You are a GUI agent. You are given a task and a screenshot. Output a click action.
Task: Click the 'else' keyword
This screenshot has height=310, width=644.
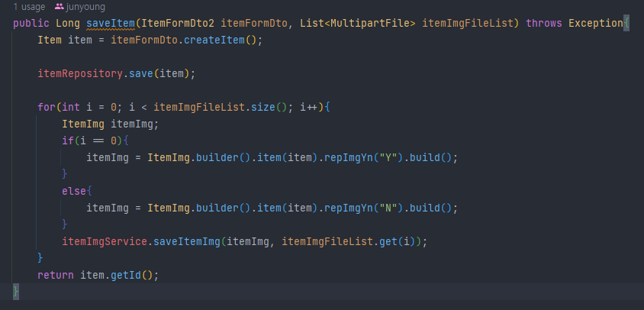point(74,191)
